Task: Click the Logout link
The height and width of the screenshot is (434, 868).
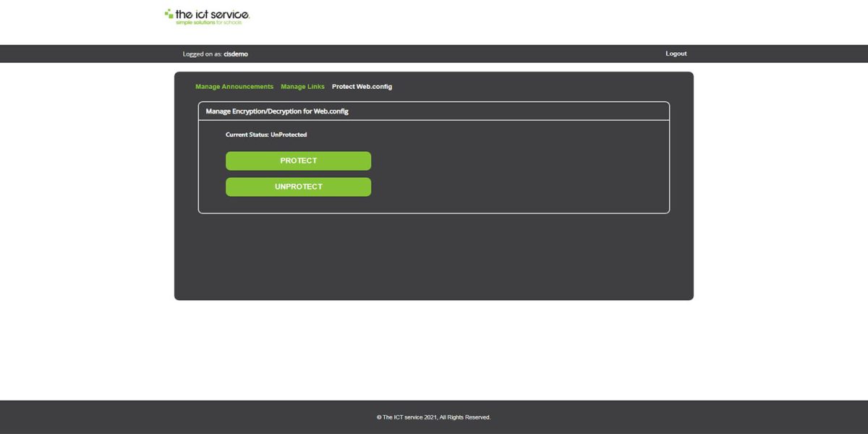Action: (675, 53)
